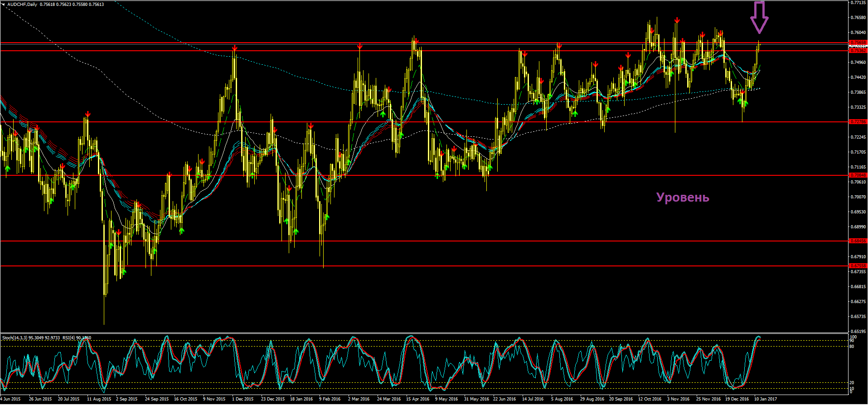Select the 0.75362 red price label
This screenshot has height=405, width=868.
click(x=858, y=51)
